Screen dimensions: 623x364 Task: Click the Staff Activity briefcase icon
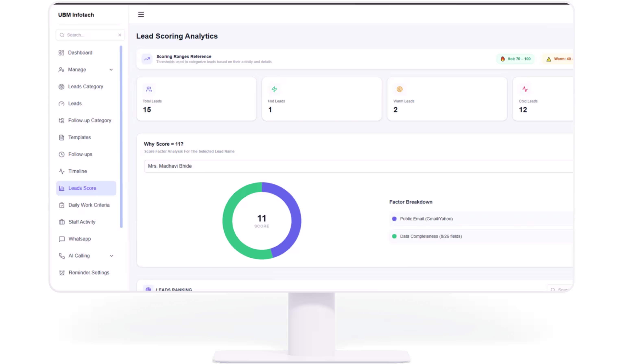point(62,222)
